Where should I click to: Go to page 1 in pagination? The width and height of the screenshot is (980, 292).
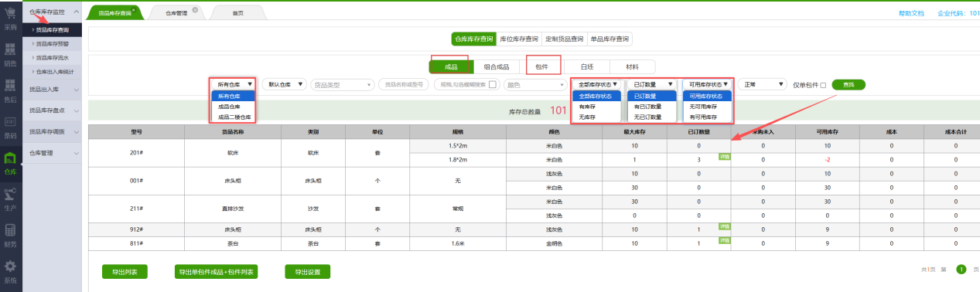pos(961,270)
